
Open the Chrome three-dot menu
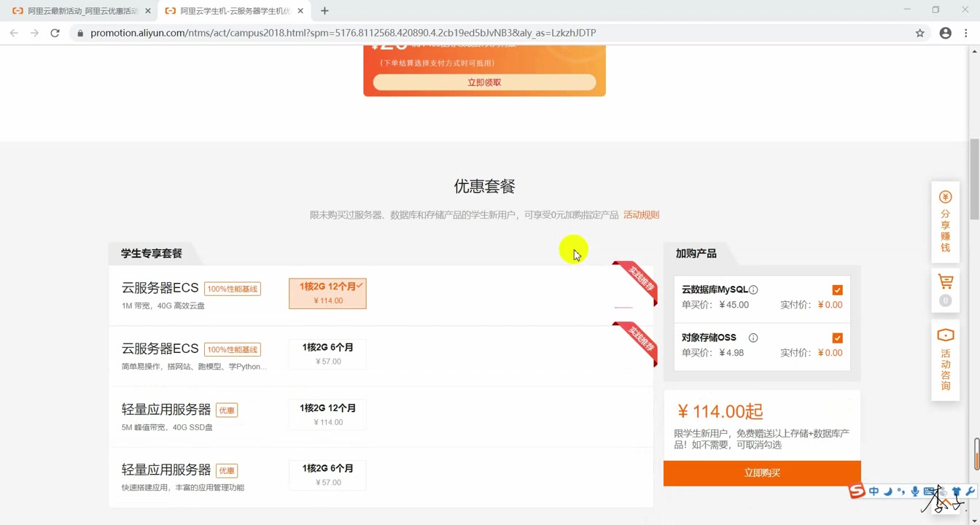pos(966,33)
